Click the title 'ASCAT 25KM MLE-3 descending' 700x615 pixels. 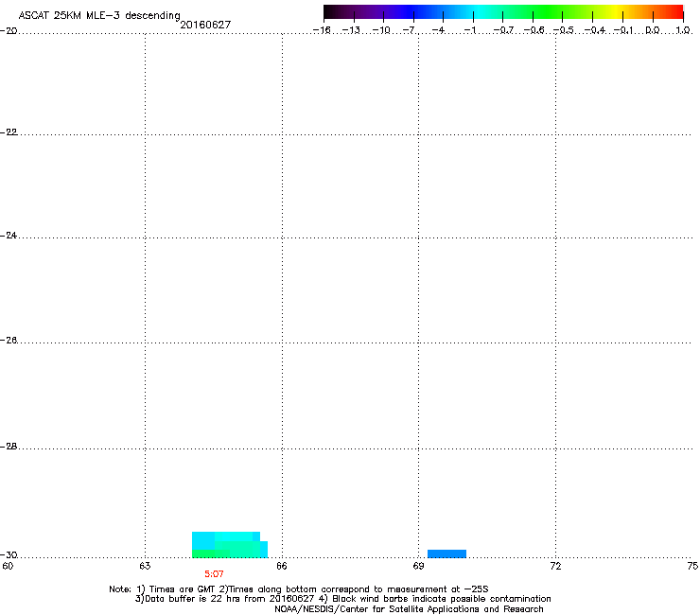[x=99, y=16]
